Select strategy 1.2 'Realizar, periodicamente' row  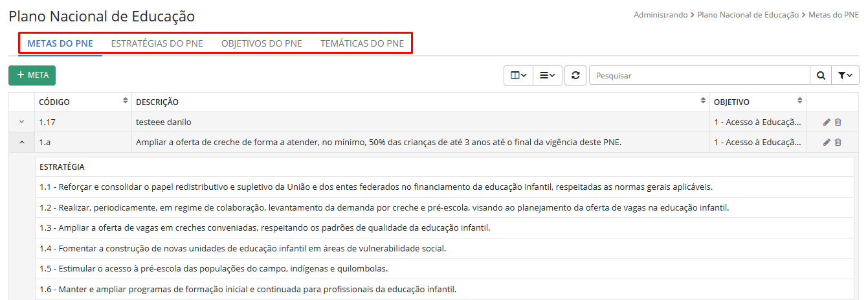(x=445, y=207)
